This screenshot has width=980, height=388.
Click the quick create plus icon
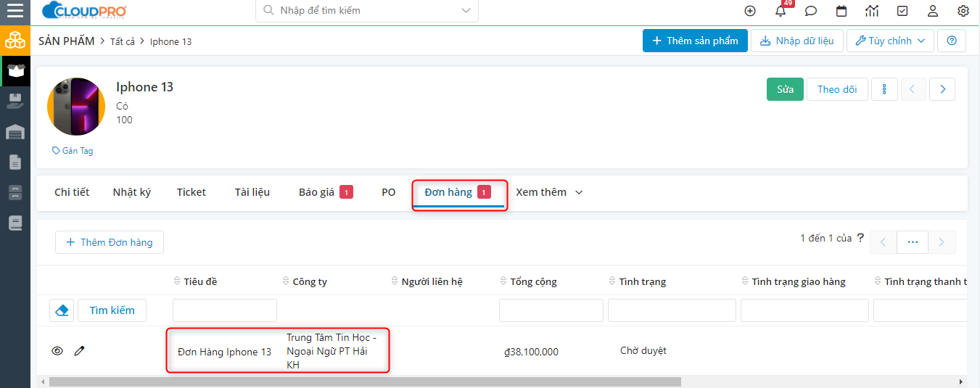pyautogui.click(x=750, y=11)
